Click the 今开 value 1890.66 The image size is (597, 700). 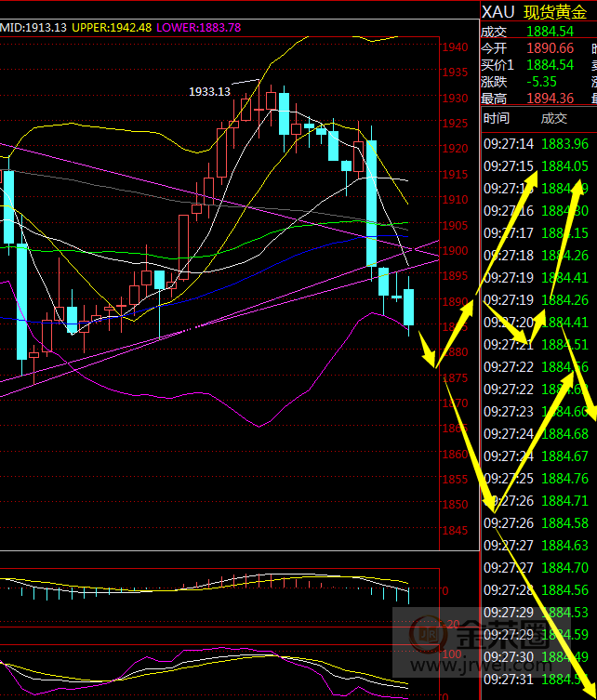pyautogui.click(x=550, y=48)
